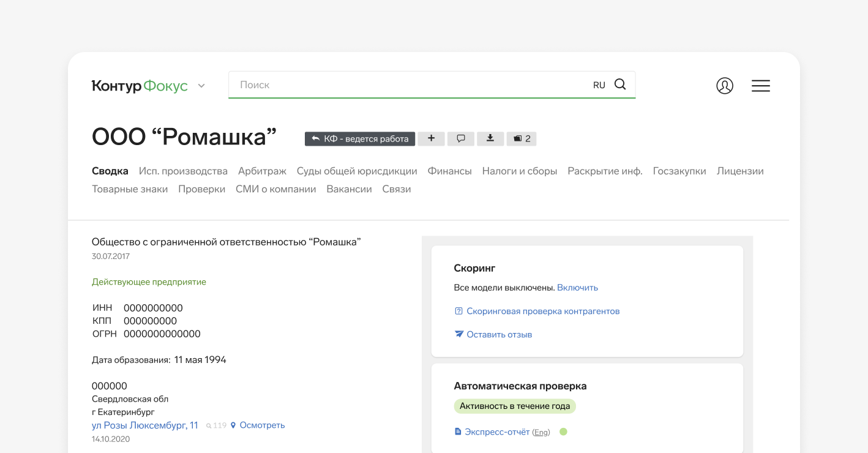Open the Экспресс-отчёт report link
Screen dimensions: 868x453
[x=496, y=432]
